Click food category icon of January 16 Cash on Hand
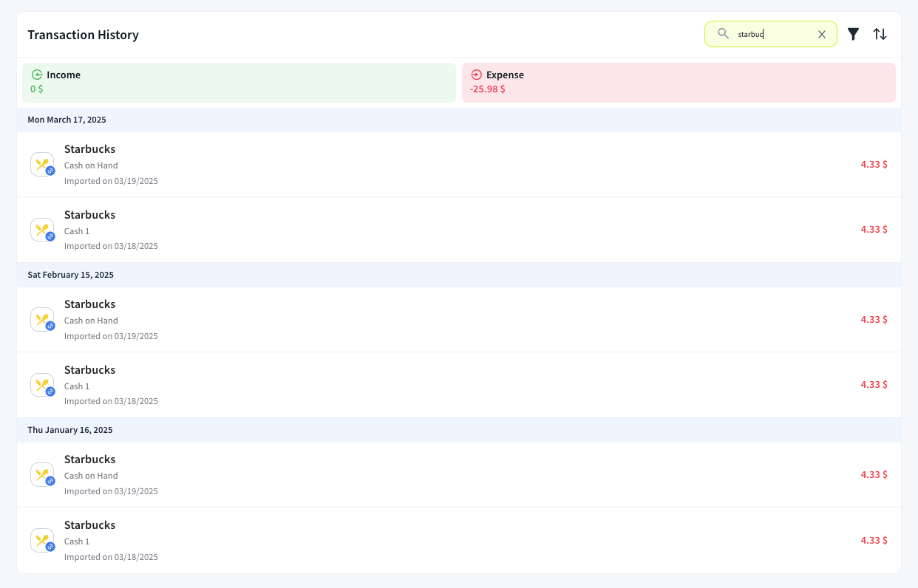Image resolution: width=918 pixels, height=588 pixels. (42, 474)
